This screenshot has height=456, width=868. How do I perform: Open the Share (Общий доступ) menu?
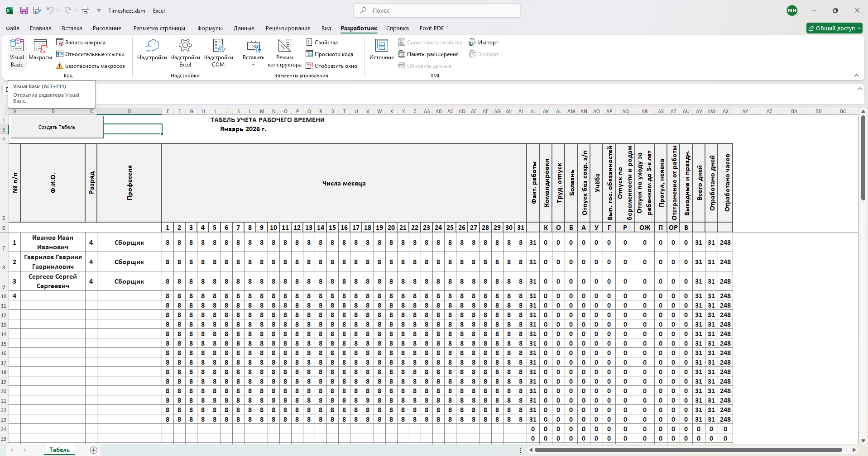[x=834, y=28]
